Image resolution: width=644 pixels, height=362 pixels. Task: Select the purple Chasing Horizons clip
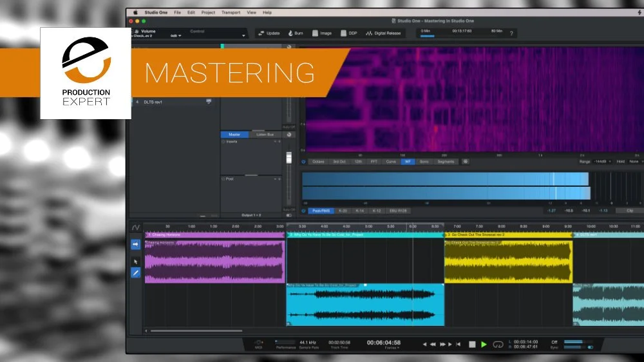[214, 262]
